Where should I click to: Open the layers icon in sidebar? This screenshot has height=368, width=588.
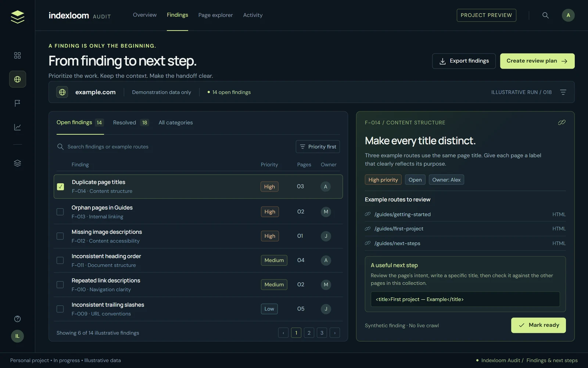pos(17,163)
